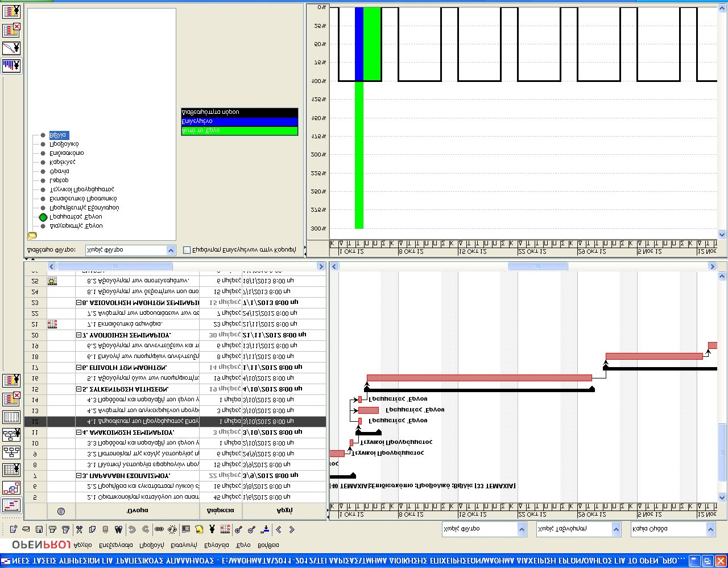Click the Zoom Out magnifier icon
This screenshot has height=568, width=728.
click(x=251, y=529)
